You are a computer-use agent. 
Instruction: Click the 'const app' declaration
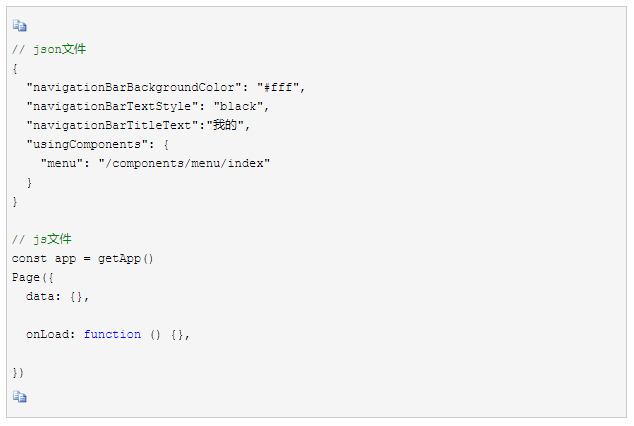44,258
